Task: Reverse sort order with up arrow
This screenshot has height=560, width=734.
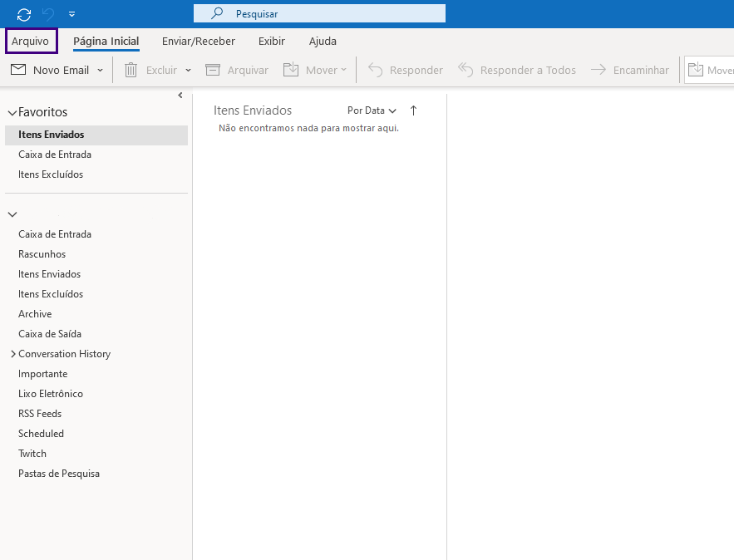Action: tap(413, 111)
